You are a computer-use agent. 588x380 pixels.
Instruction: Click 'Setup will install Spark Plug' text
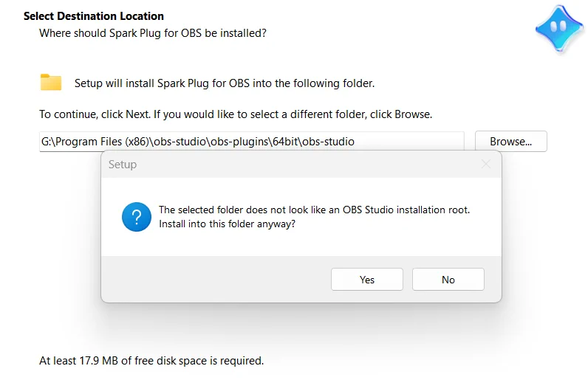225,83
